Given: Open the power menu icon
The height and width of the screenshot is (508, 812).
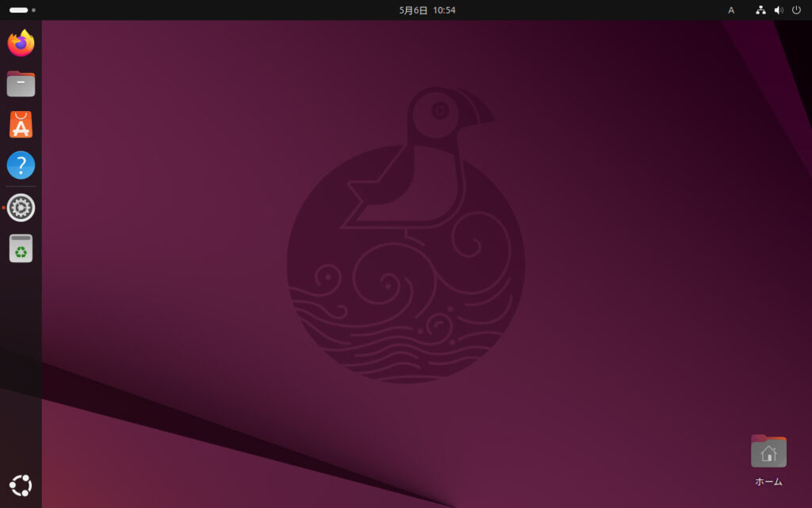Looking at the screenshot, I should pyautogui.click(x=796, y=10).
